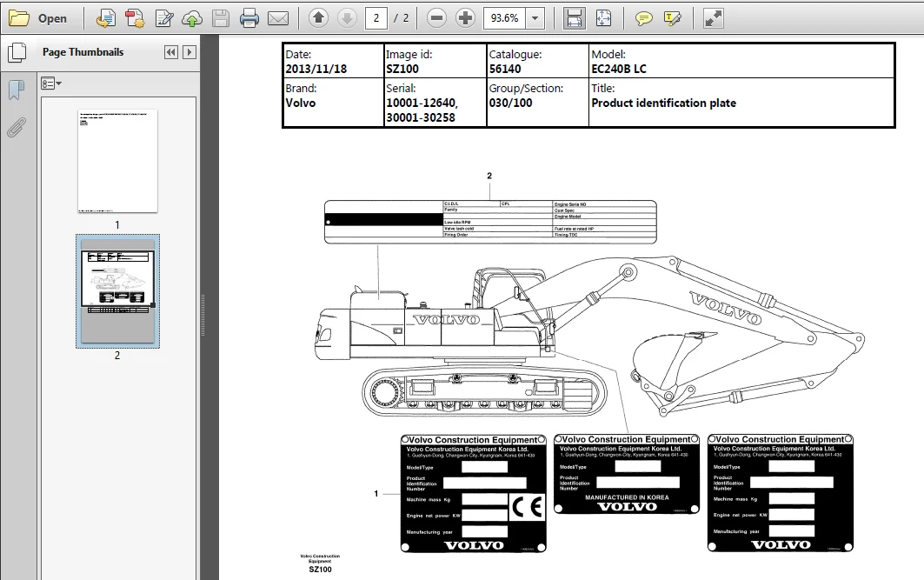924x580 pixels.
Task: Zoom in with the plus button
Action: (x=466, y=18)
